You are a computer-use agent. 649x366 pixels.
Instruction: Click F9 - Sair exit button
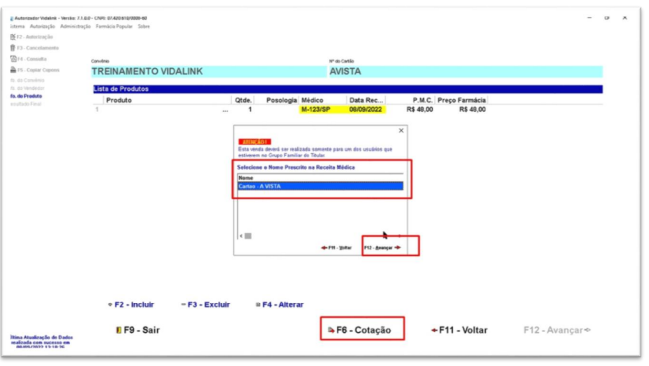pos(138,330)
